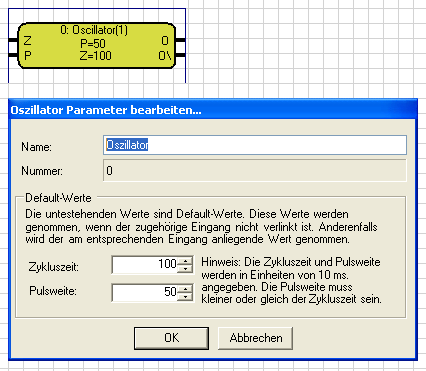
Task: Click the O output pin on Oscillator block
Action: [180, 40]
